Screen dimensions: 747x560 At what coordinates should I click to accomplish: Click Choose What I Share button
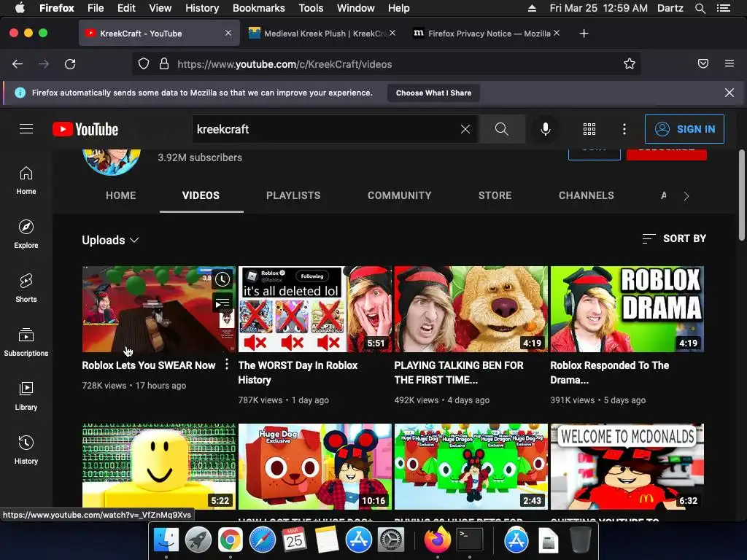(433, 93)
